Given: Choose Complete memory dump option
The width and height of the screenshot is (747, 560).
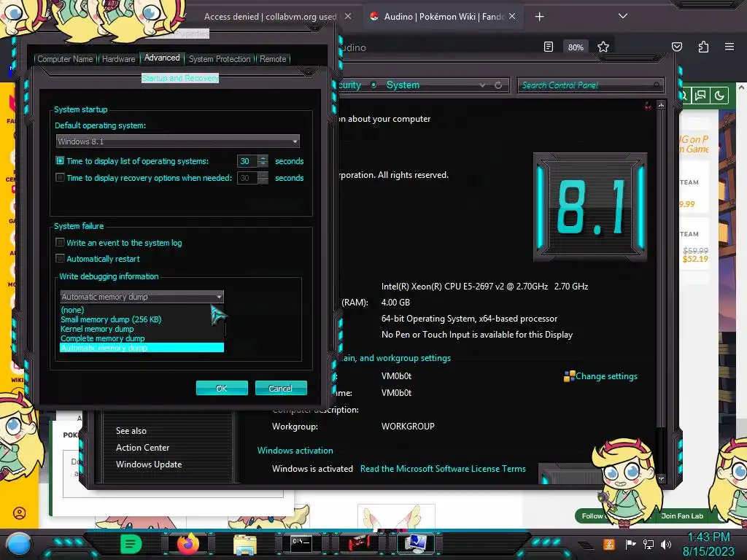Looking at the screenshot, I should [142, 338].
